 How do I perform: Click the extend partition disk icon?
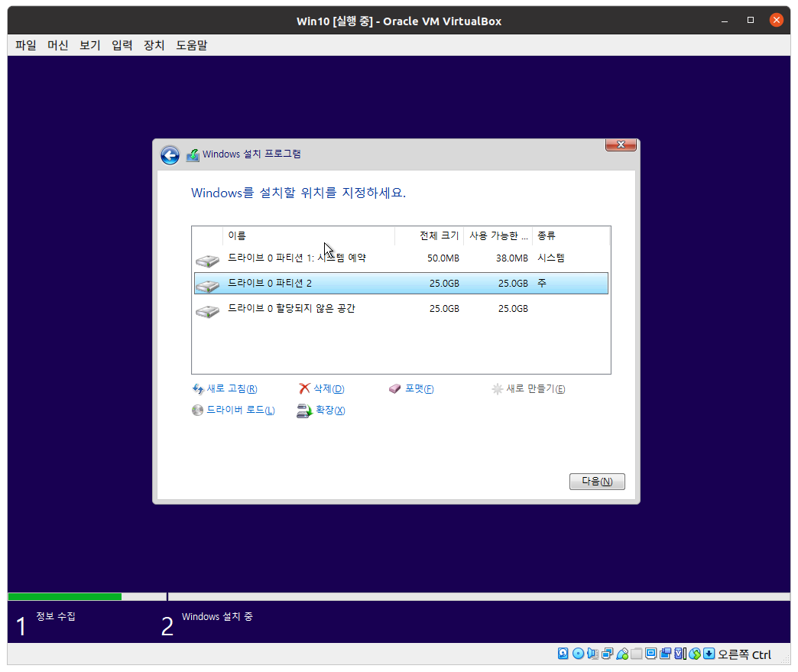(303, 411)
